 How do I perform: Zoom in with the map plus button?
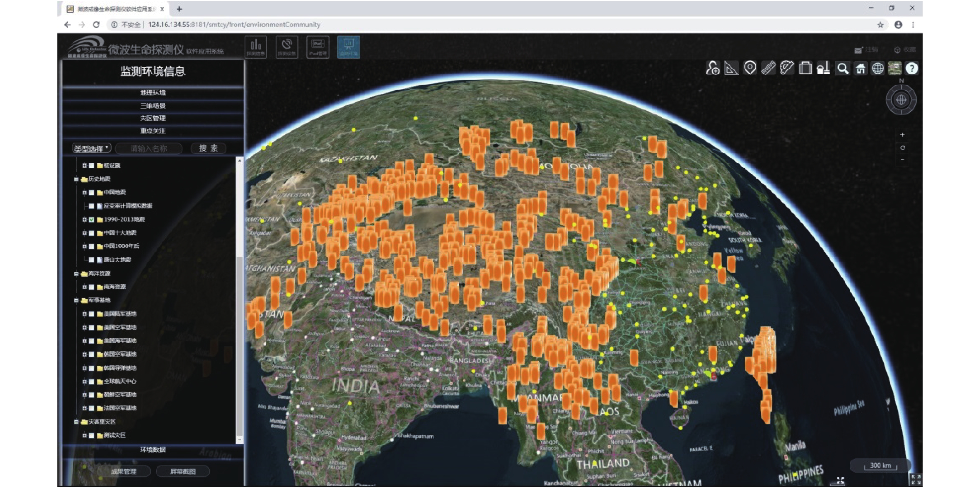click(x=902, y=135)
